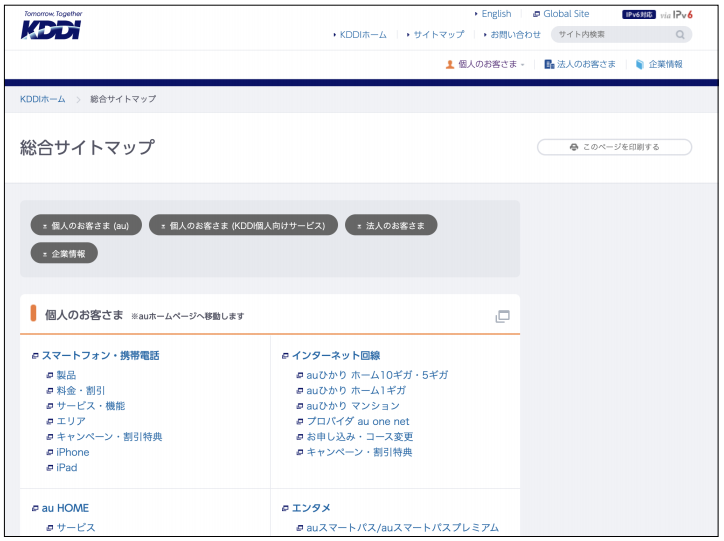Screen dimensions: 724x541
Task: Click the book icon for 企業情報
Action: tap(640, 65)
